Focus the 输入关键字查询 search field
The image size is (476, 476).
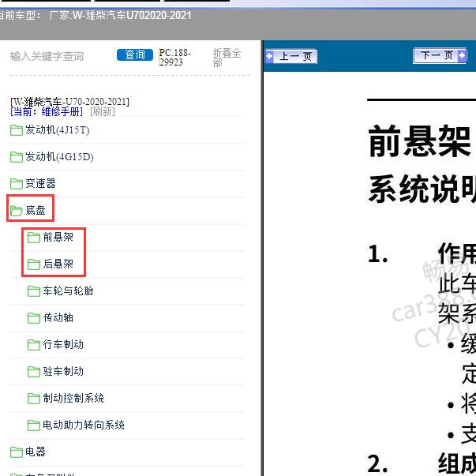(x=47, y=57)
